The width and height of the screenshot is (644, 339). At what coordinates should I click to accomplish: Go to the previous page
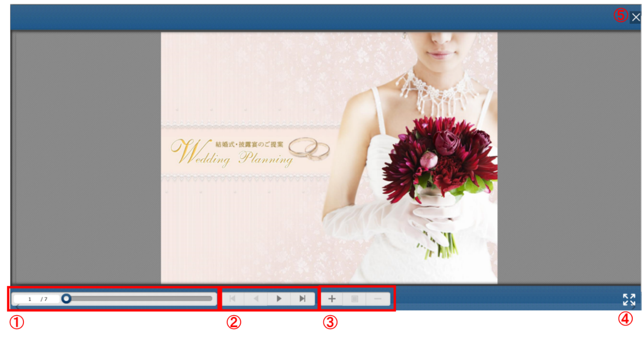click(x=256, y=299)
